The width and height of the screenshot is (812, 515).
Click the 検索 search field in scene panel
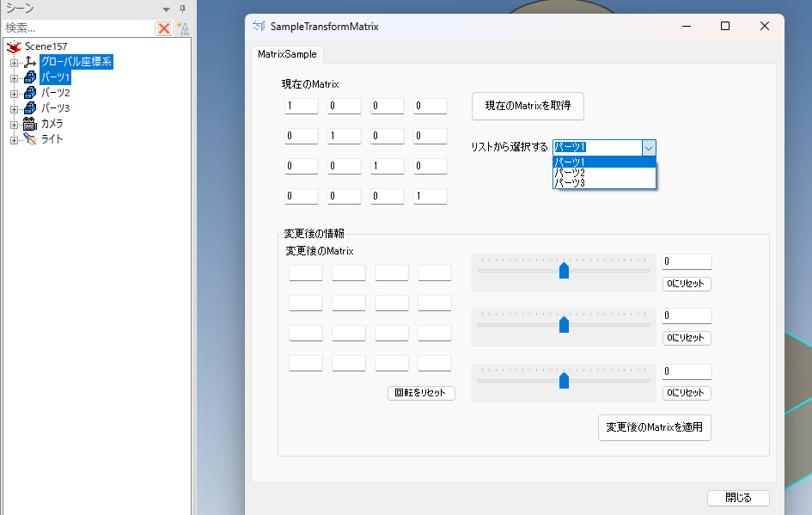[x=77, y=28]
